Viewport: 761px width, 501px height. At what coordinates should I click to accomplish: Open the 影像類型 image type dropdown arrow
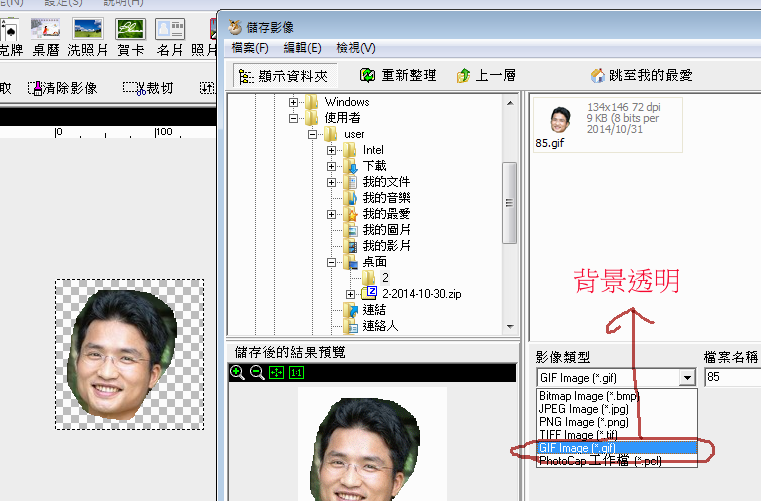tap(686, 378)
